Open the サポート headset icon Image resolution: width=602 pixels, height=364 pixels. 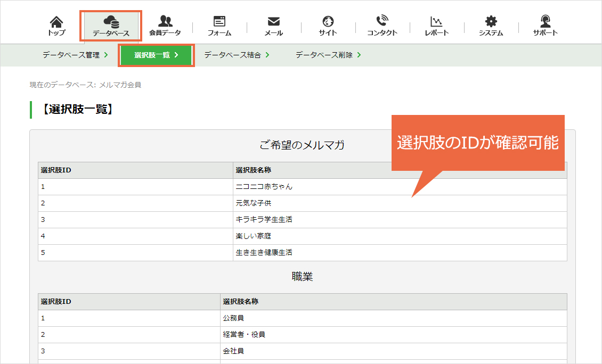point(545,21)
